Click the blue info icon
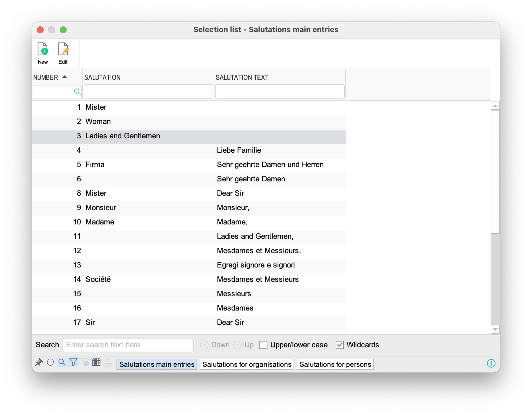Viewport: 532px width, 415px height. tap(491, 364)
